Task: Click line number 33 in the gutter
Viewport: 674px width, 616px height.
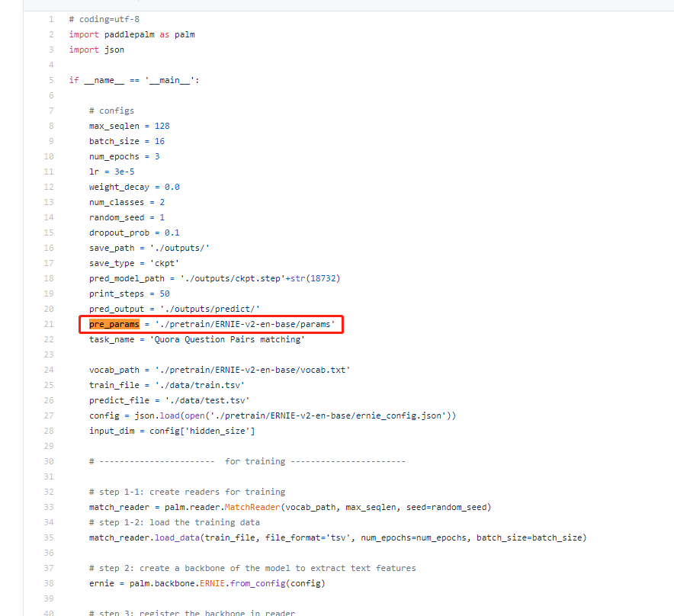Action: [x=49, y=507]
